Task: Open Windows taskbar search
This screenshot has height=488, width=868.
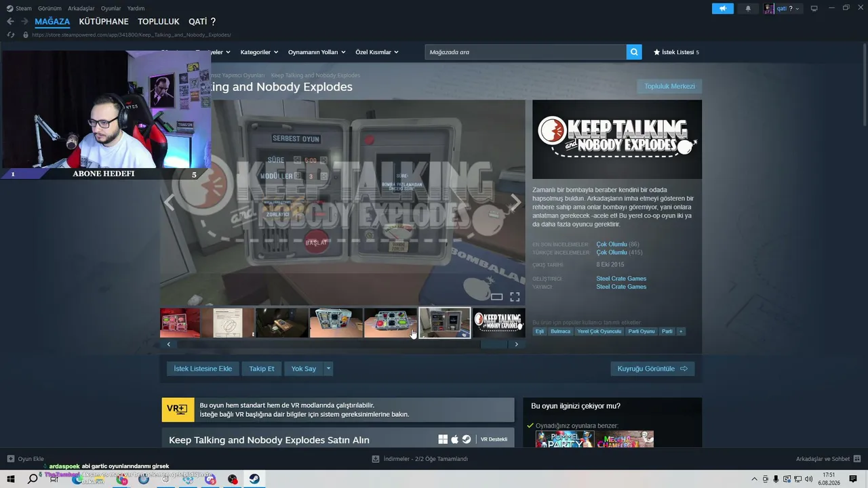Action: tap(32, 479)
